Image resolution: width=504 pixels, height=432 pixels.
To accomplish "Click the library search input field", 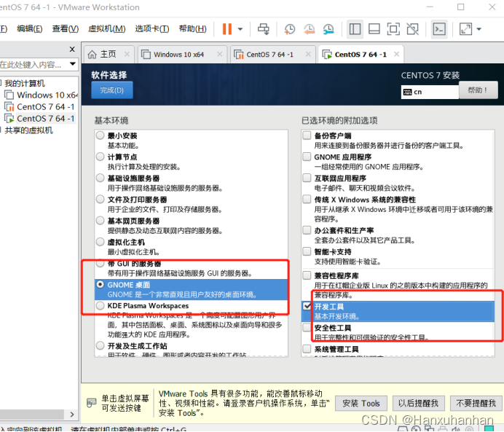I will [34, 65].
